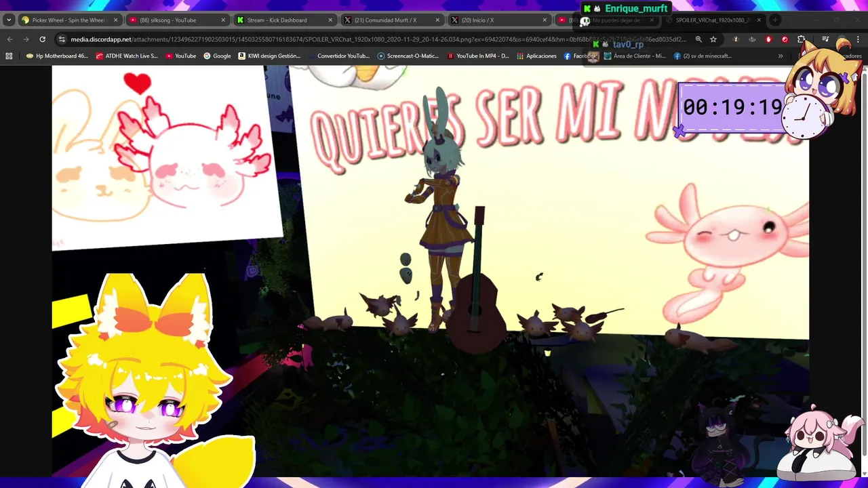Click the 00:19:19 stream timer overlay
The image size is (868, 488).
pyautogui.click(x=732, y=107)
